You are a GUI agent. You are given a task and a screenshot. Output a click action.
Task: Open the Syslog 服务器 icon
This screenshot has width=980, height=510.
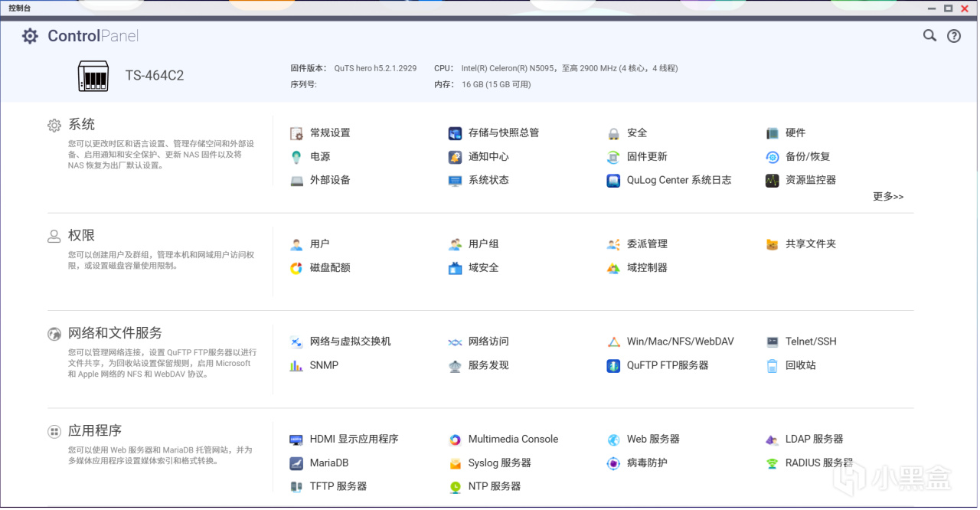coord(455,464)
